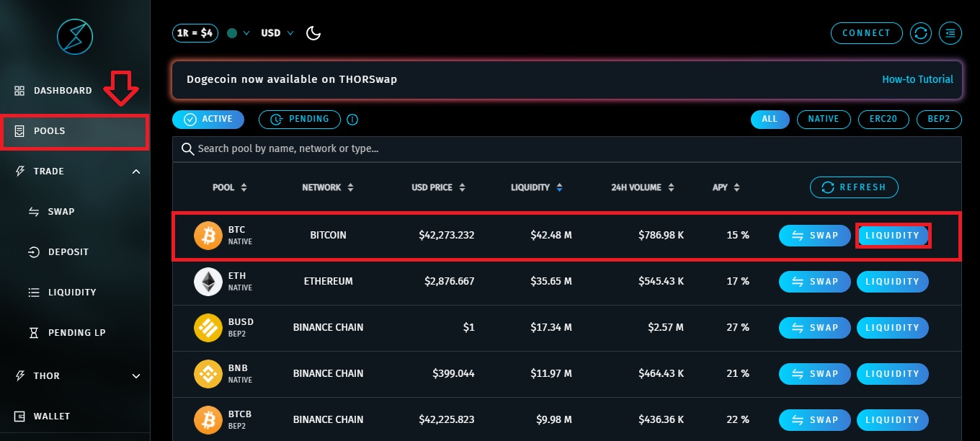
Task: Click the 1R = $4 price badge
Action: pyautogui.click(x=195, y=33)
